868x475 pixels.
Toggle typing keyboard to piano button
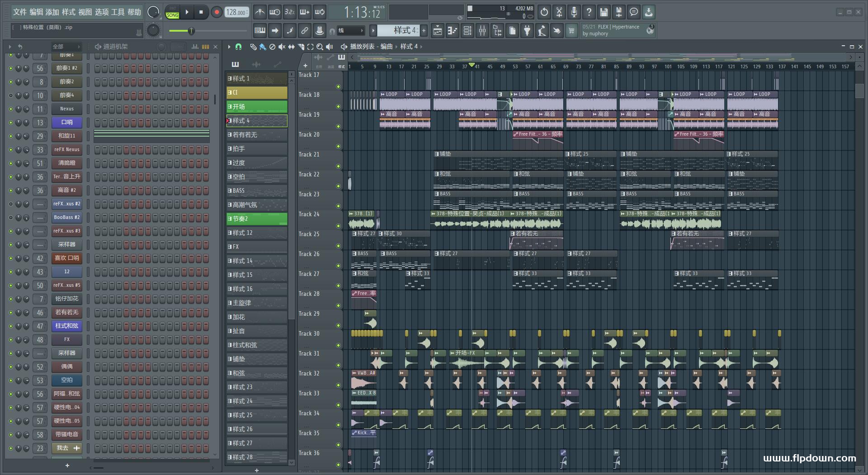pos(260,31)
